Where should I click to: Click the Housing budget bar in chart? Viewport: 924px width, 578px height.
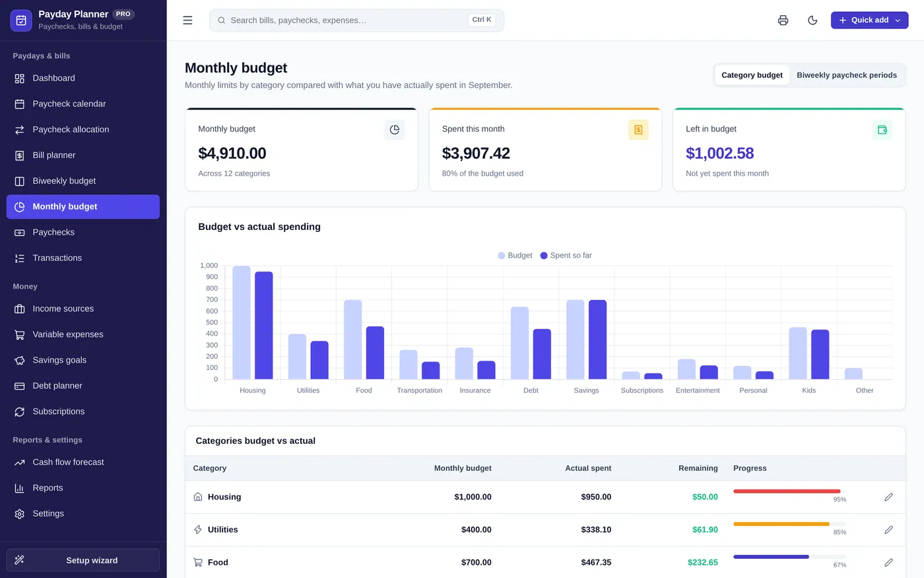coord(242,322)
